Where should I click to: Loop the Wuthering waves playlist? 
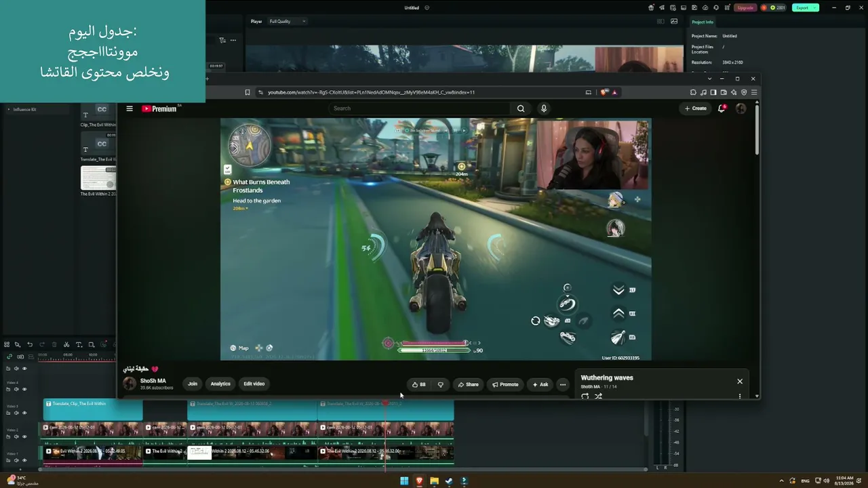click(585, 396)
